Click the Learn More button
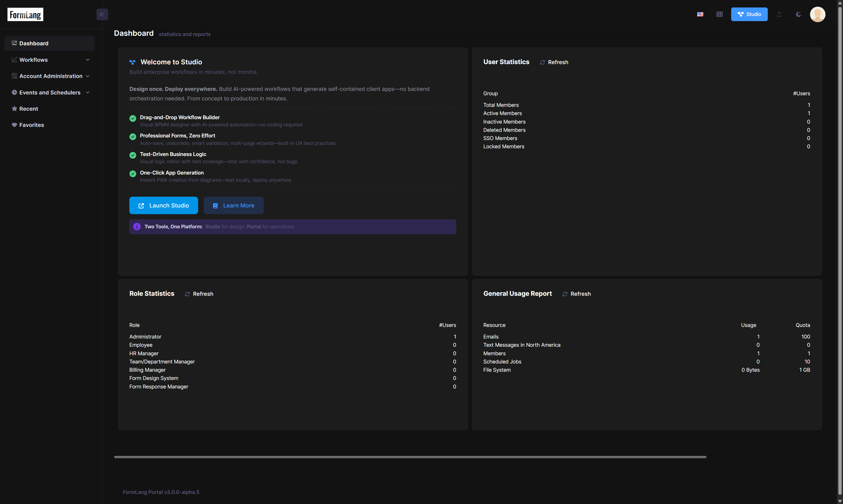This screenshot has height=504, width=843. click(x=233, y=205)
